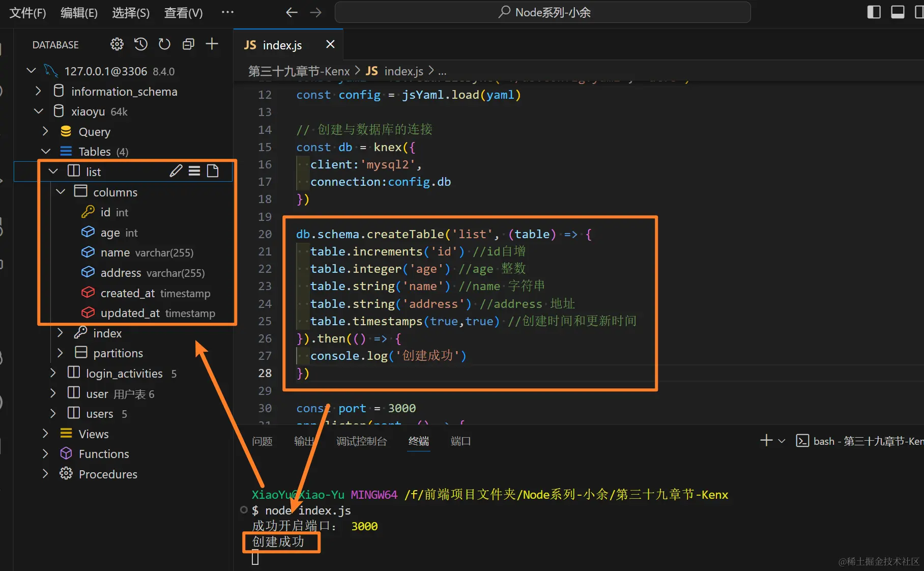Viewport: 924px width, 571px height.
Task: Collapse the 127.0.0.1@3306 connection
Action: 31,71
